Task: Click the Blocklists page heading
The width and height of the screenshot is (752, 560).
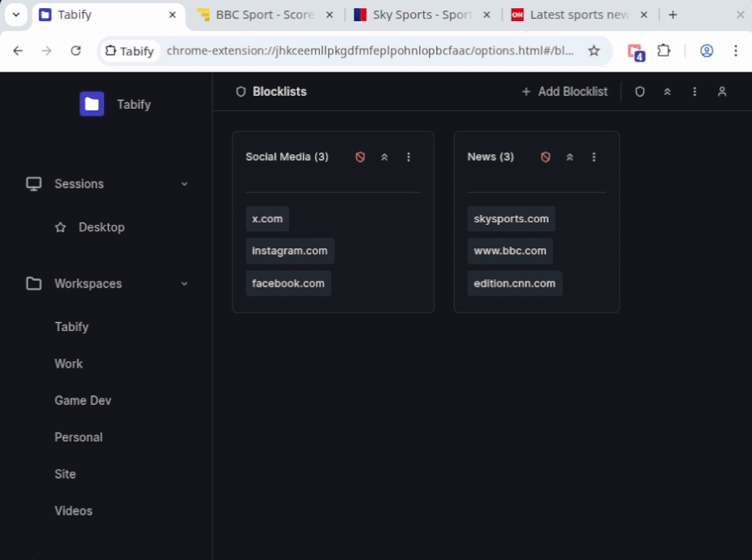Action: pyautogui.click(x=279, y=92)
